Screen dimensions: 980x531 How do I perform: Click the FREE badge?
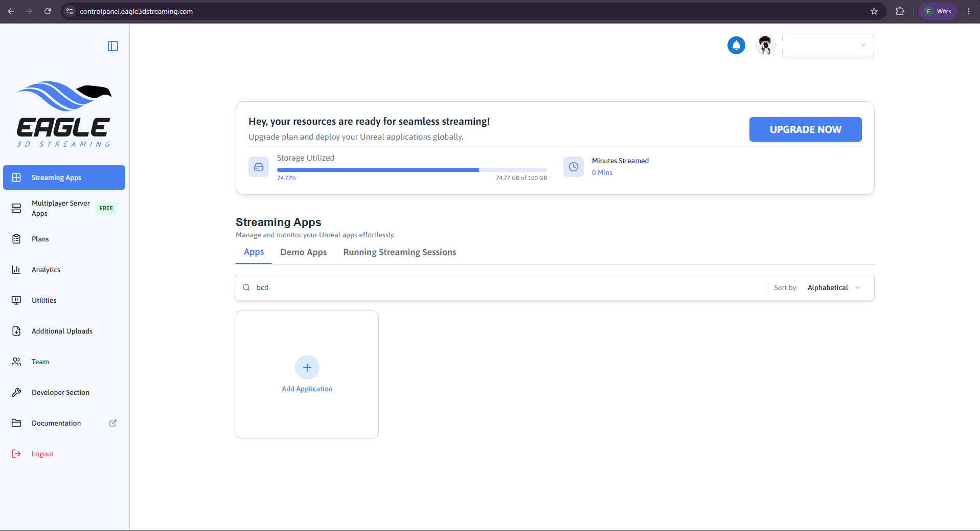[106, 208]
